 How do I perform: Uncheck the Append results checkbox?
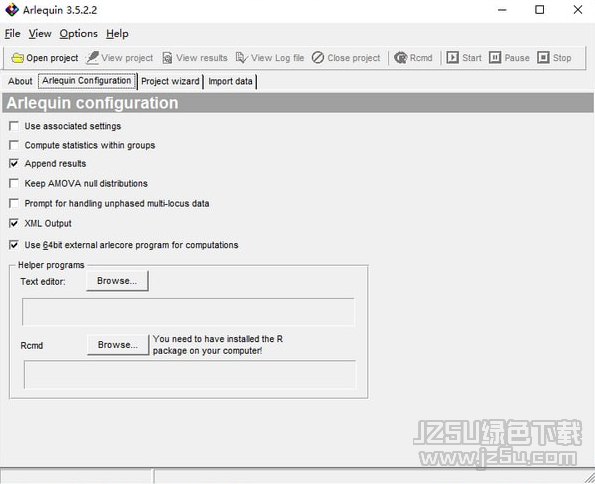pyautogui.click(x=14, y=164)
